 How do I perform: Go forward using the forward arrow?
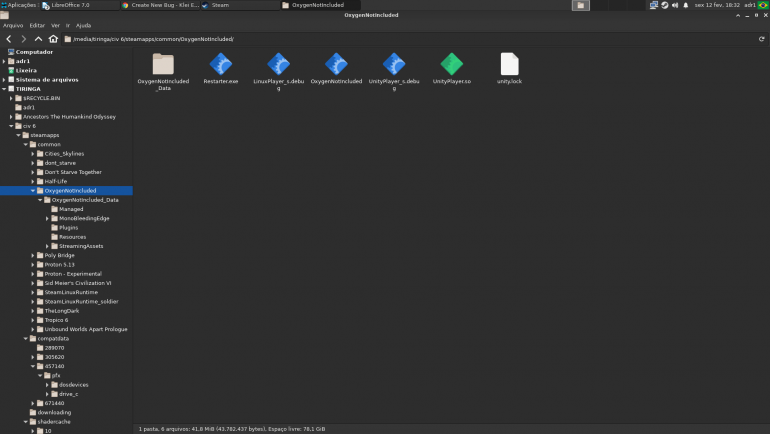(x=23, y=39)
